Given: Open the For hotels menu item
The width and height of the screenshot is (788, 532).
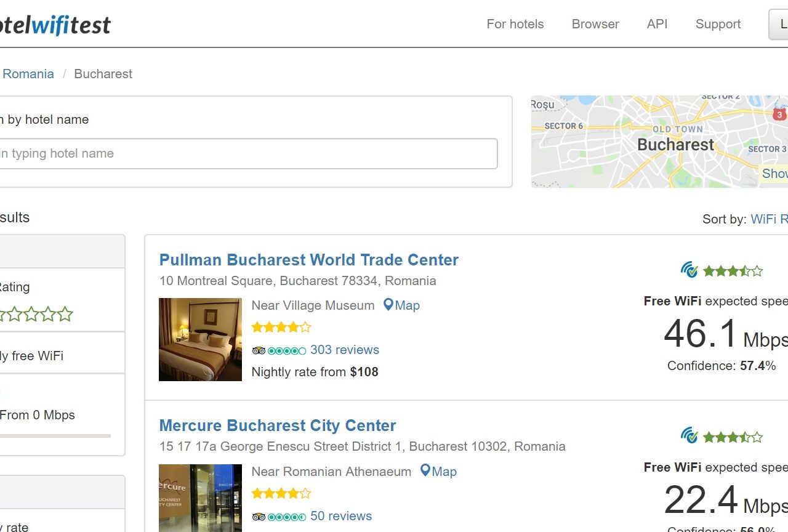Looking at the screenshot, I should (x=515, y=24).
